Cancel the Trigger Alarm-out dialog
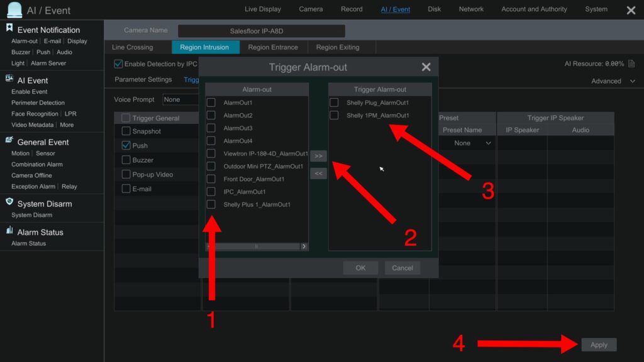The image size is (644, 362). click(402, 268)
